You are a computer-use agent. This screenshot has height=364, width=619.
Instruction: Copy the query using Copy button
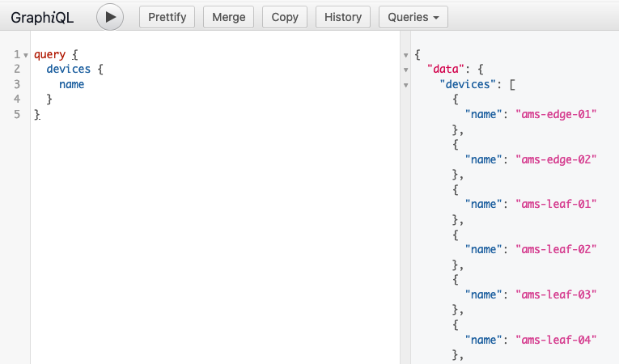pyautogui.click(x=285, y=17)
